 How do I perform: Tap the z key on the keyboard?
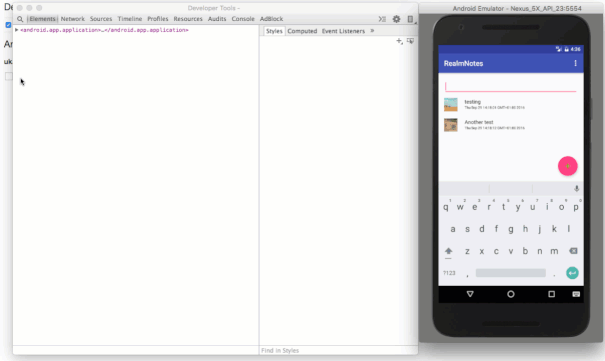467,251
